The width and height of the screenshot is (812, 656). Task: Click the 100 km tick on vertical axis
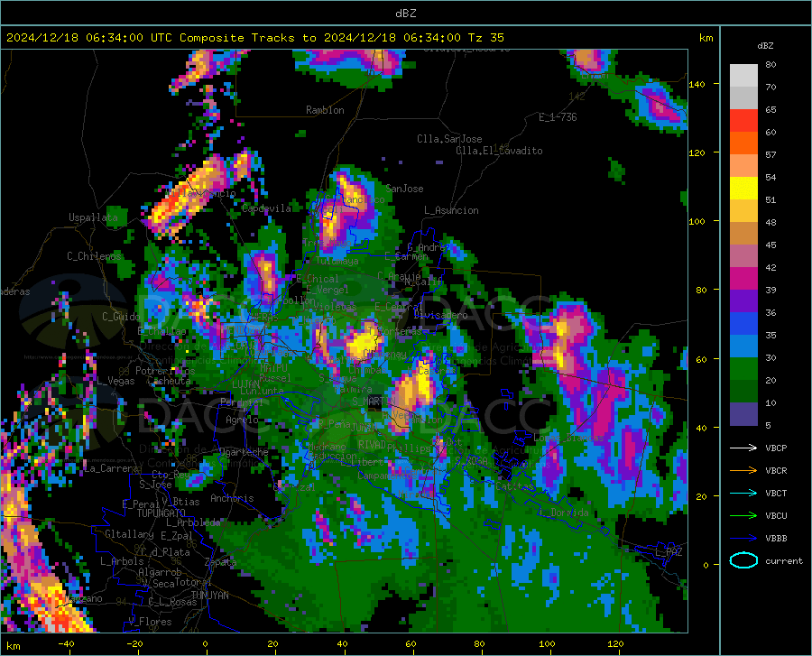[697, 221]
